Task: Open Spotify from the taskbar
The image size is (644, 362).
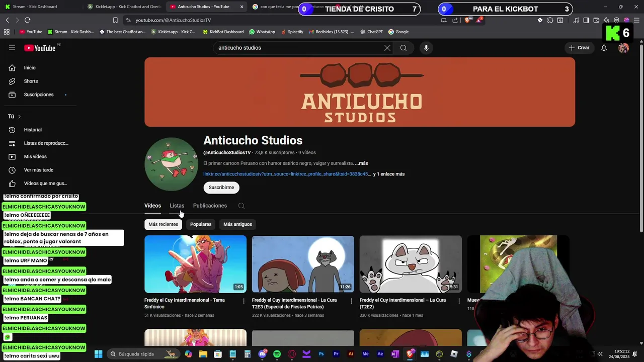Action: click(x=277, y=354)
